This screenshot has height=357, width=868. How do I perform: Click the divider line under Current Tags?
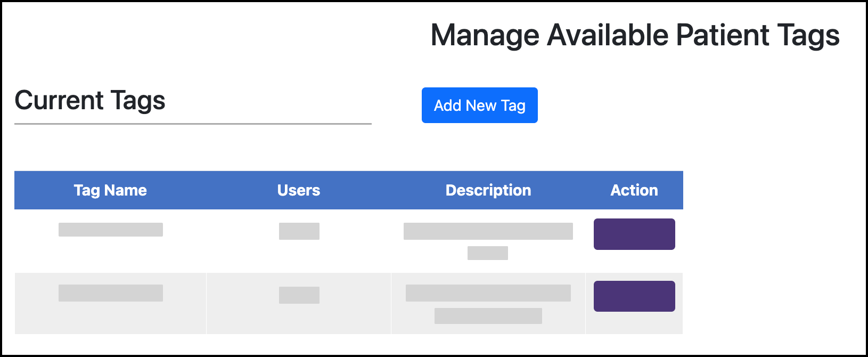tap(193, 124)
